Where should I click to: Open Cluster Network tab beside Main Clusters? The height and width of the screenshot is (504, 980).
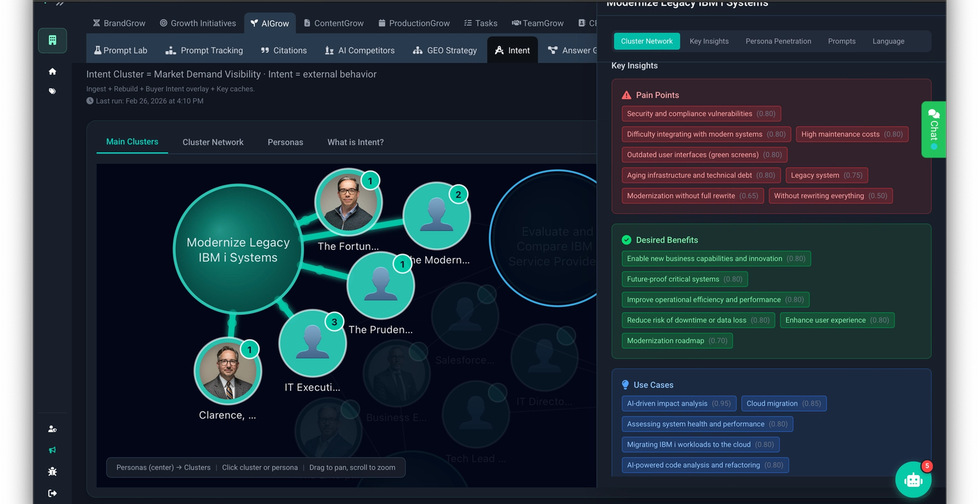click(213, 142)
